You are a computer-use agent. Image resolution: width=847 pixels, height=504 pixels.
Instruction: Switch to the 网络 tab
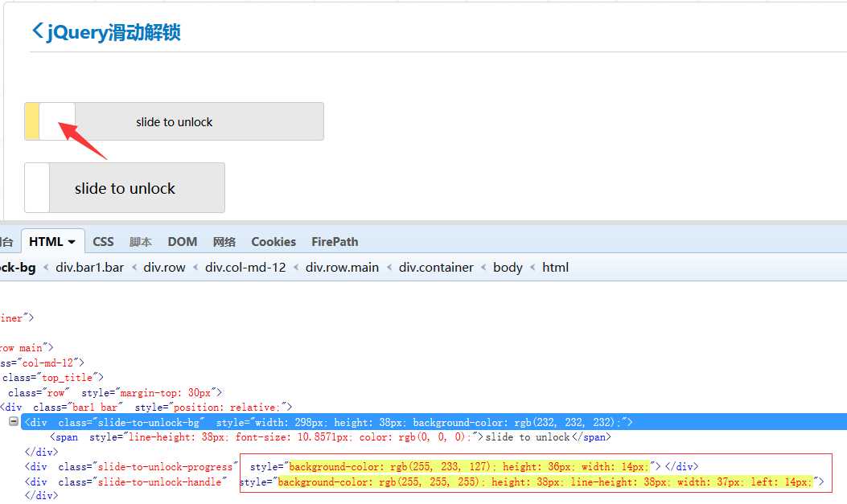224,242
